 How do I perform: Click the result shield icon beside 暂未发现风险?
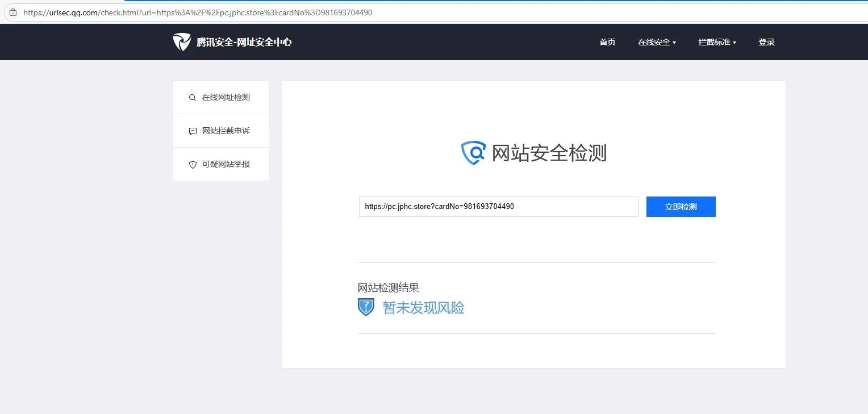366,307
